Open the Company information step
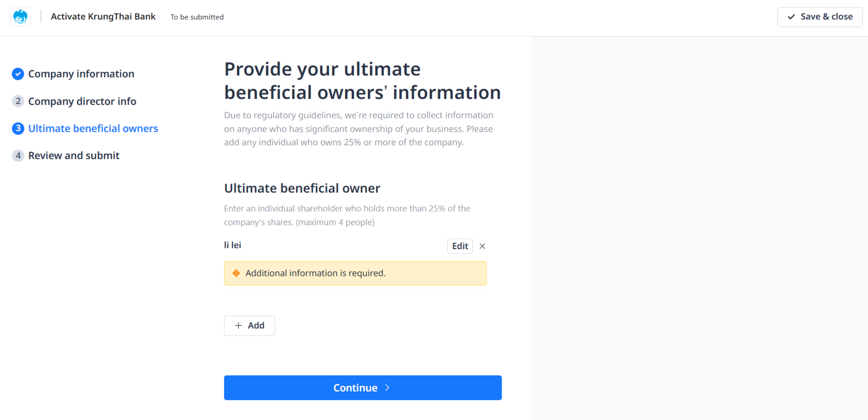The width and height of the screenshot is (868, 420). click(81, 74)
